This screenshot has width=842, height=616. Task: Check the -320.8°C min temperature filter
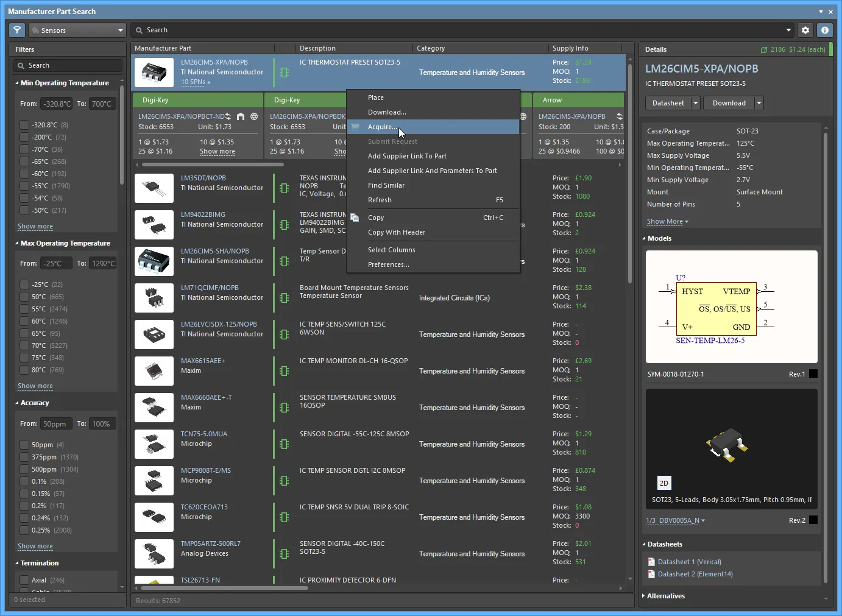[24, 125]
